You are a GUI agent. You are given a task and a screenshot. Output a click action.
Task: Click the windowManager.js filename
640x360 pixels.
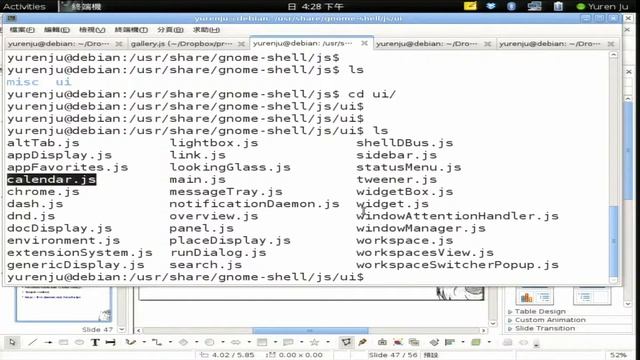[x=421, y=228]
